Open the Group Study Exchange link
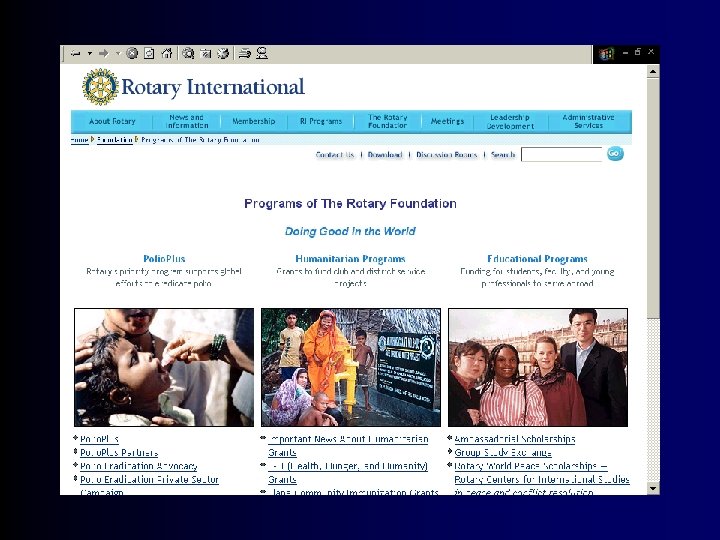This screenshot has height=540, width=720. 503,453
